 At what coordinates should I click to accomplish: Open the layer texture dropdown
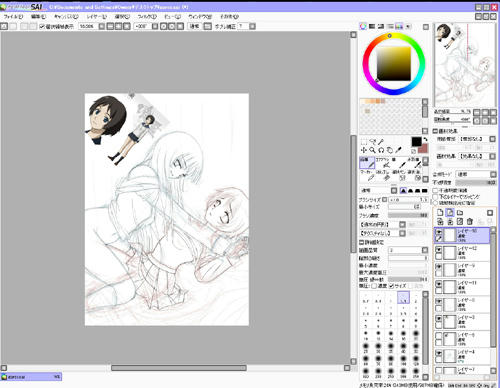tap(492, 139)
